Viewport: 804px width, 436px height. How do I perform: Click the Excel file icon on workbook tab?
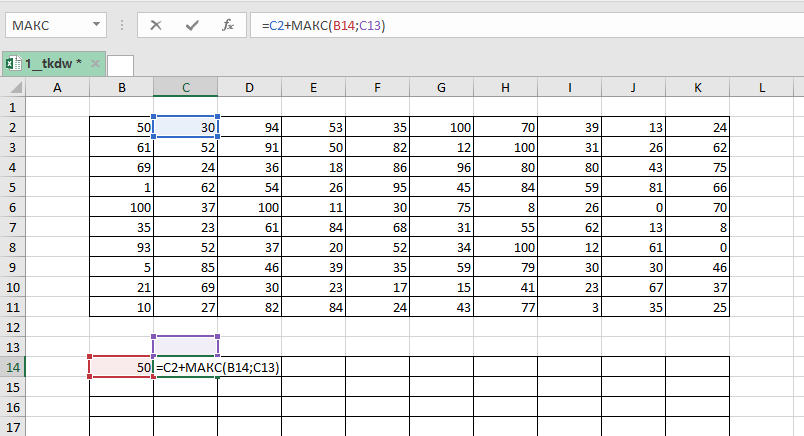coord(14,64)
